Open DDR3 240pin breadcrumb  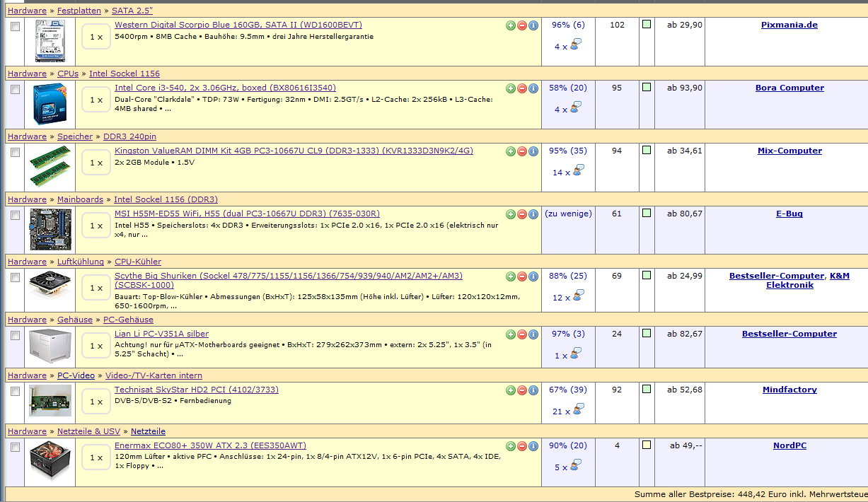[130, 136]
